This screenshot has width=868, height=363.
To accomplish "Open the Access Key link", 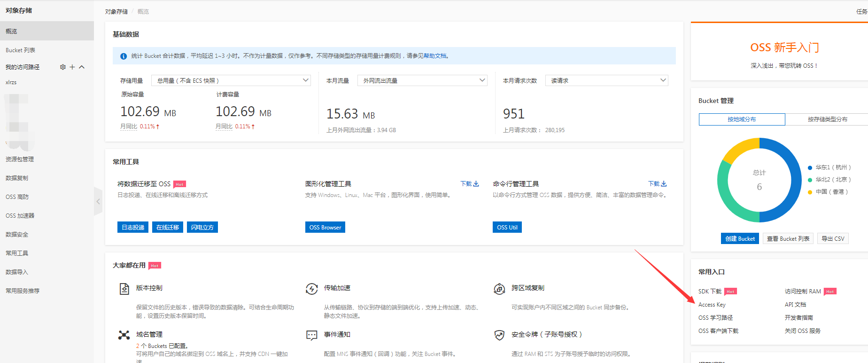I will [x=712, y=305].
